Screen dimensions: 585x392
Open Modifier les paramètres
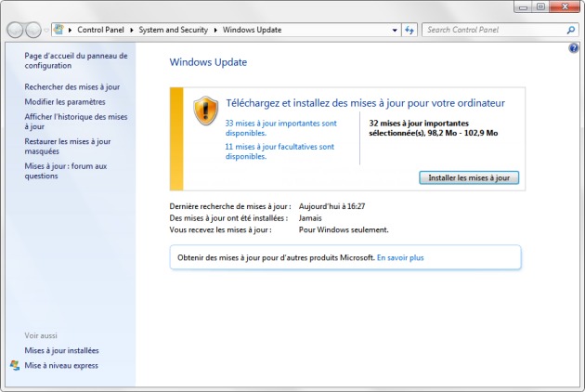click(65, 102)
